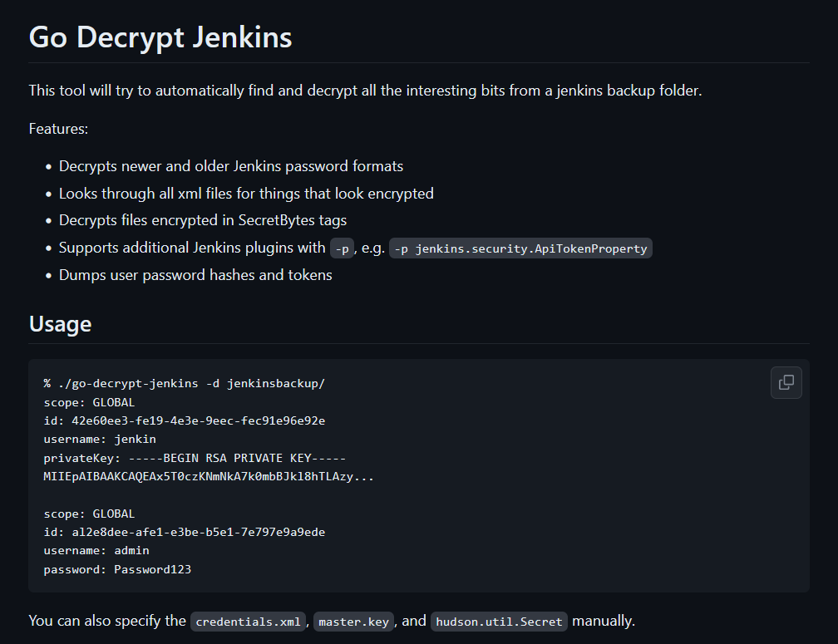Click the "Usage" section heading
Image resolution: width=838 pixels, height=644 pixels.
[61, 324]
